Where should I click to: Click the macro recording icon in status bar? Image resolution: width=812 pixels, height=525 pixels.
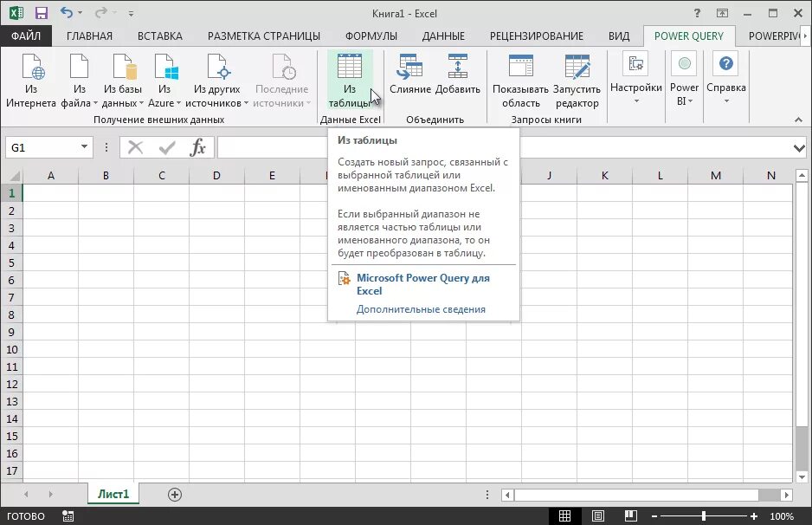click(x=68, y=516)
